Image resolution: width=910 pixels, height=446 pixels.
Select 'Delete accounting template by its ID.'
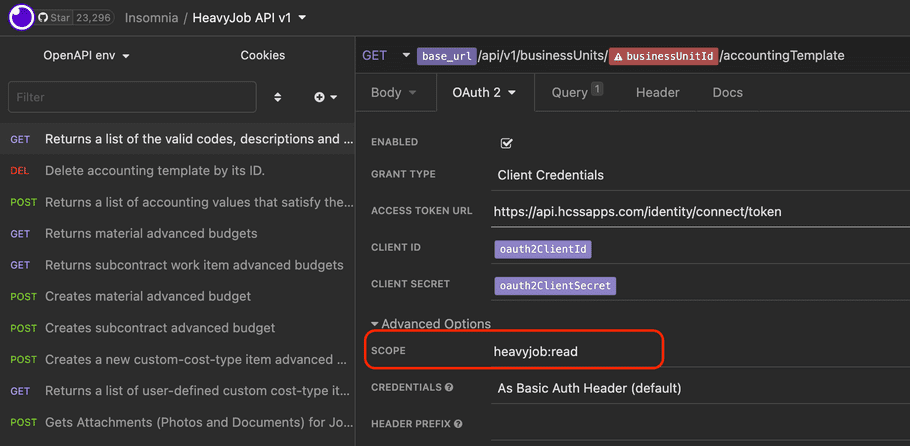coord(178,171)
